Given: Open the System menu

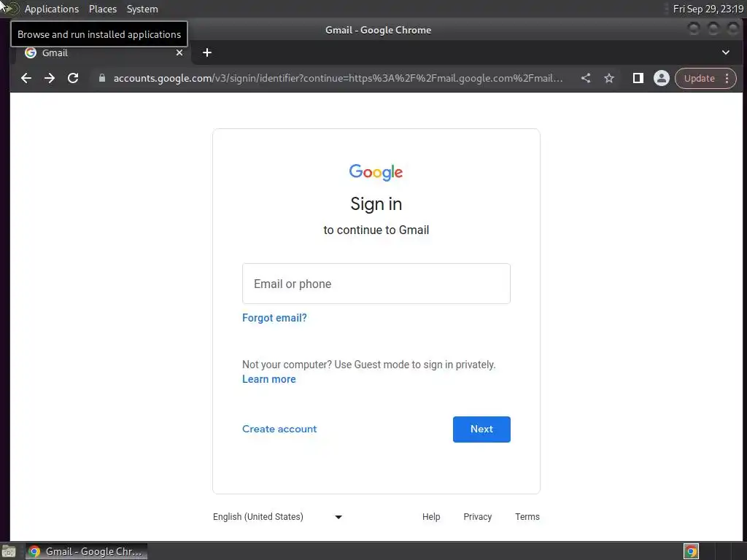Looking at the screenshot, I should pyautogui.click(x=142, y=9).
